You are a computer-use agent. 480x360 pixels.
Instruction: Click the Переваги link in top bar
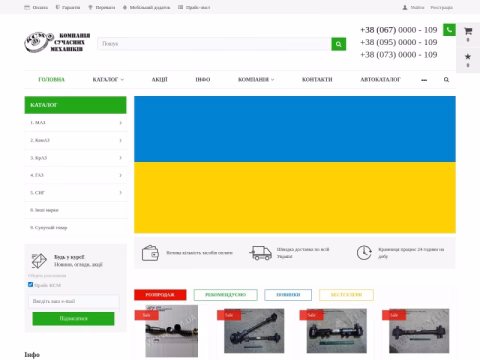click(x=105, y=7)
